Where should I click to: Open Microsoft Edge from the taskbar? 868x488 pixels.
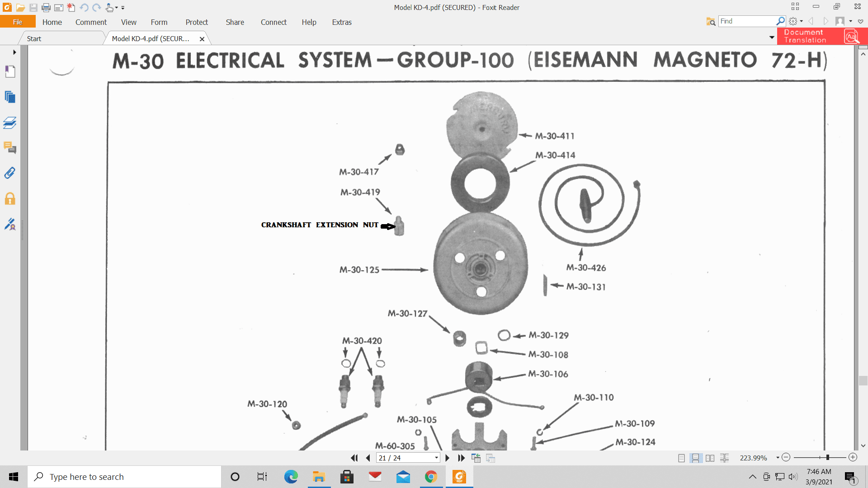[291, 477]
